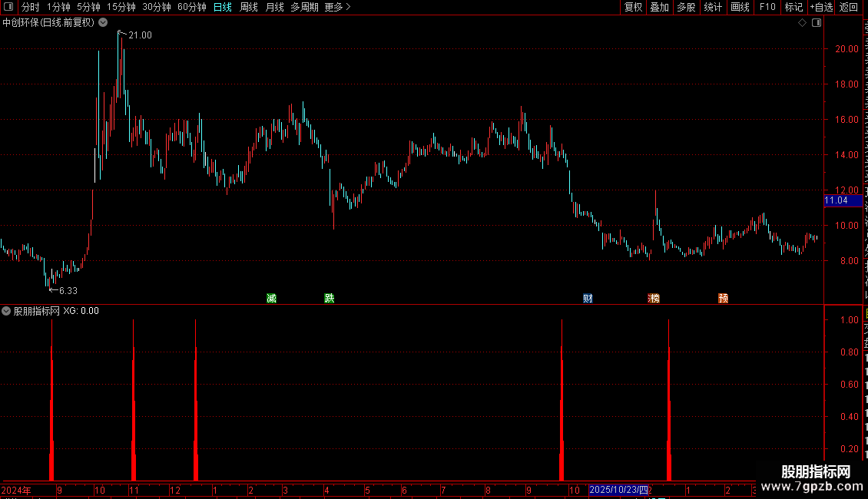
Task: Click the diamond icon in chart header
Action: tap(802, 23)
